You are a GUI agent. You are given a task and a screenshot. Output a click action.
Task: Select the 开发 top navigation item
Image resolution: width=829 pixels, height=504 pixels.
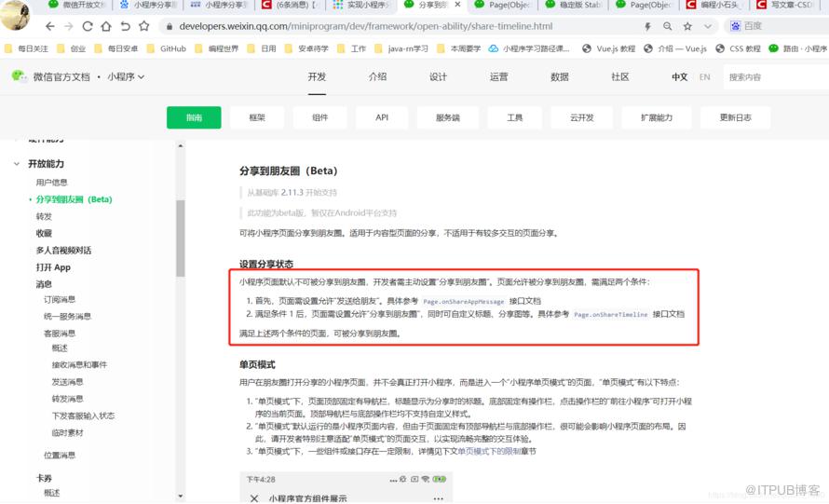click(317, 76)
